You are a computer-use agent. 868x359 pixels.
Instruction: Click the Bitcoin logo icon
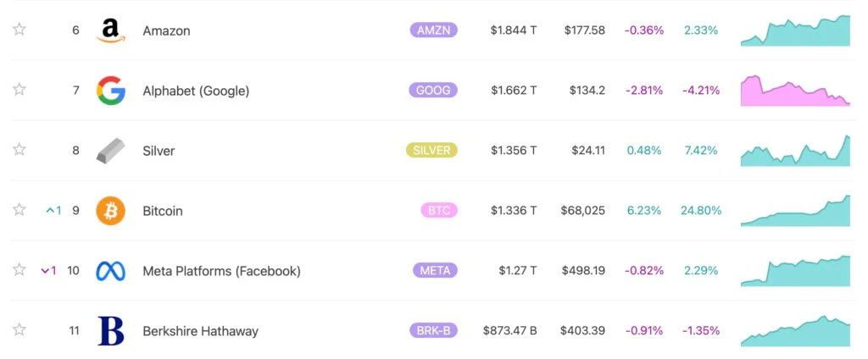point(110,211)
